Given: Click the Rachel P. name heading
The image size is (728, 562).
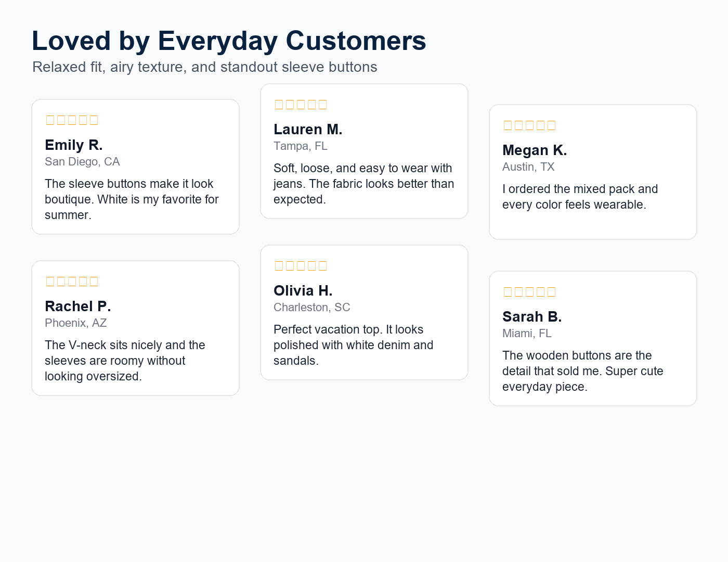Looking at the screenshot, I should 78,306.
